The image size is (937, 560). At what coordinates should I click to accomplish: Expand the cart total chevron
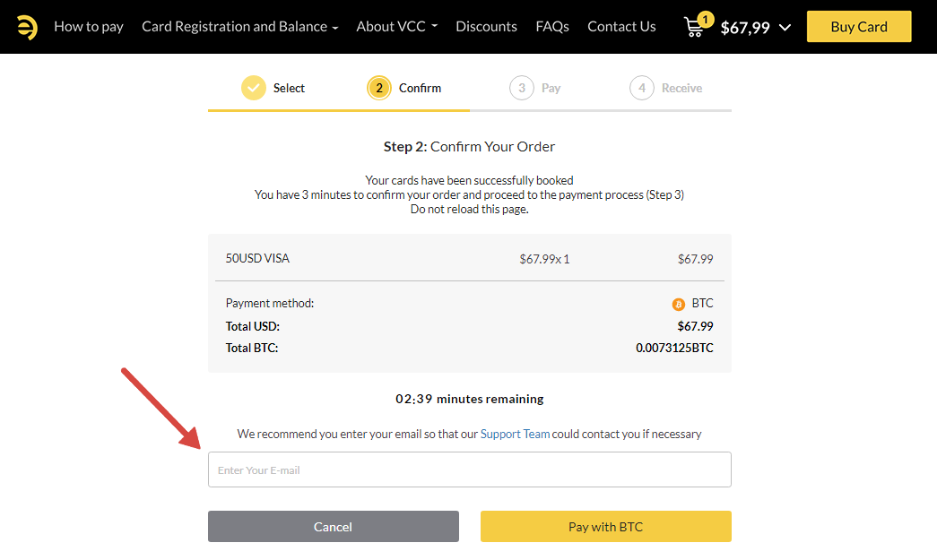point(785,27)
